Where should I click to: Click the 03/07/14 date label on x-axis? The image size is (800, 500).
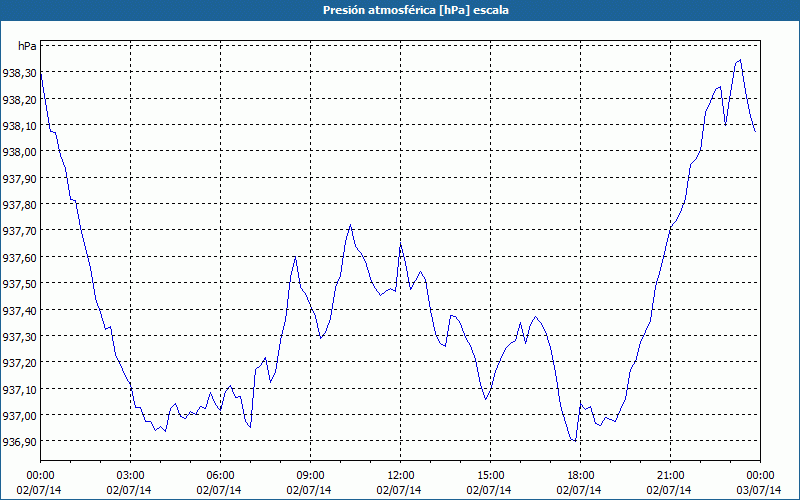[x=759, y=490]
